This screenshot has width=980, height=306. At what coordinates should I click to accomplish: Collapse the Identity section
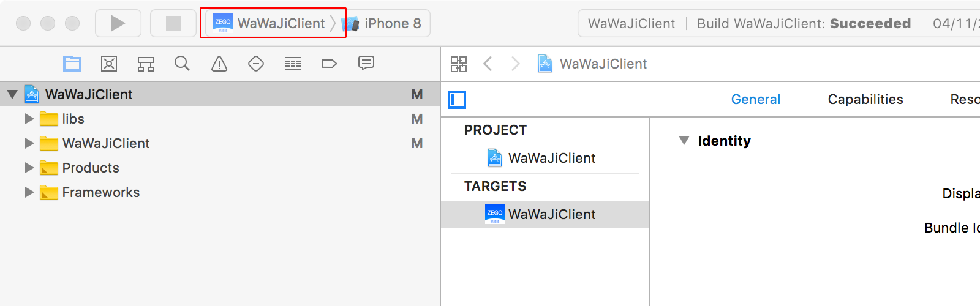684,141
